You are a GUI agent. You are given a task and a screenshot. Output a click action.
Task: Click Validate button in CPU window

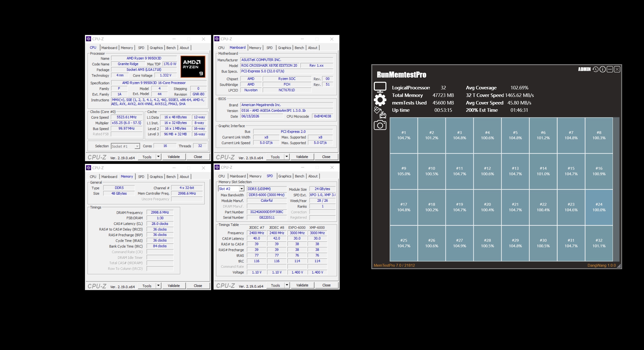click(174, 157)
